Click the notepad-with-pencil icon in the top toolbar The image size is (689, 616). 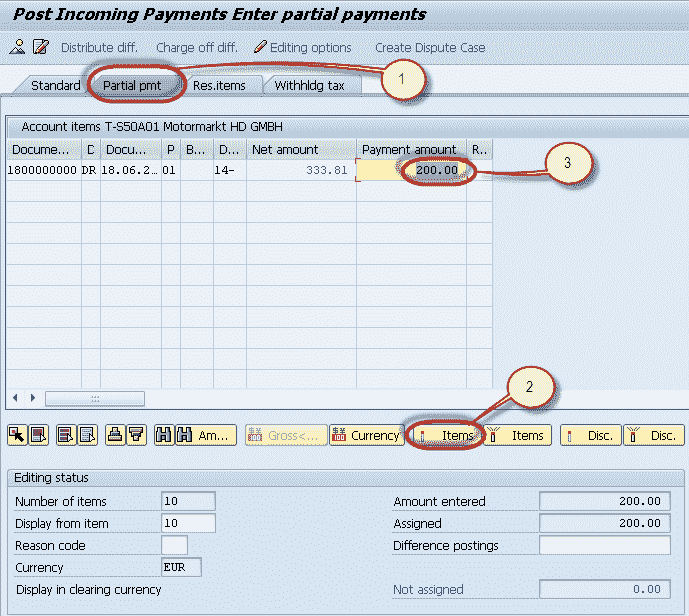(40, 47)
